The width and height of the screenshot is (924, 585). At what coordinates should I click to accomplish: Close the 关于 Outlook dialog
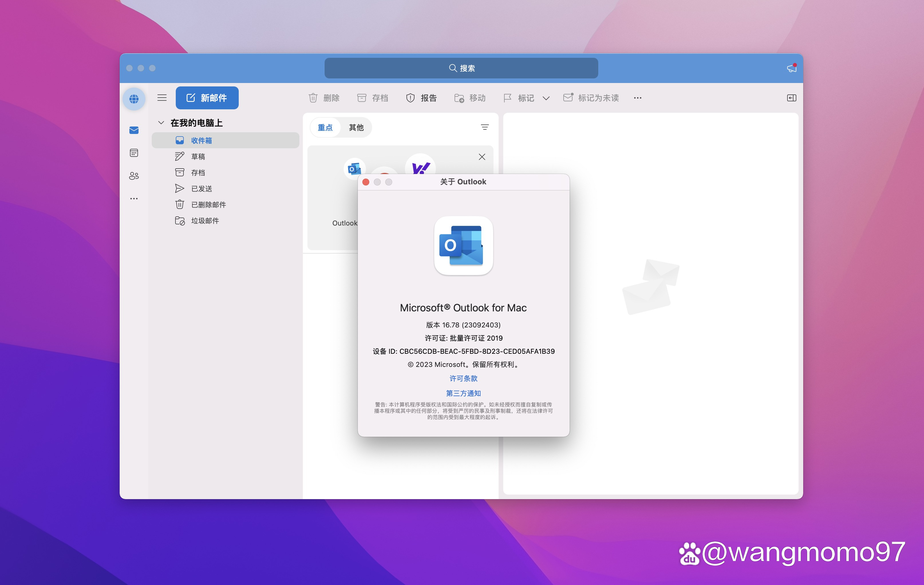[x=366, y=182]
